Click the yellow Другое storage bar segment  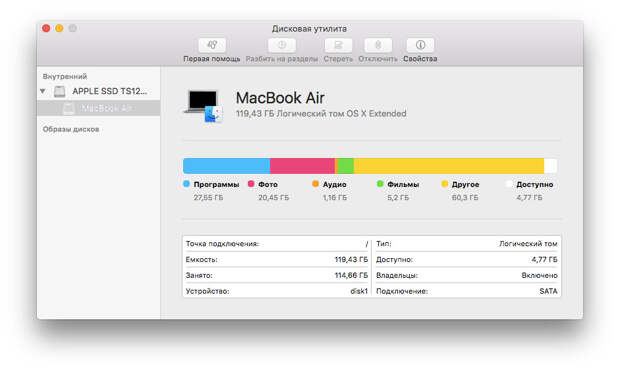[449, 166]
